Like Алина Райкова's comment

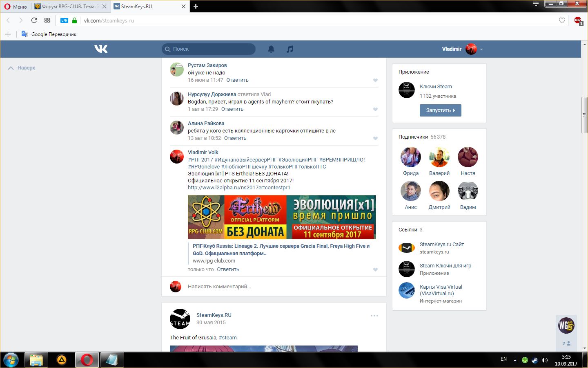[x=375, y=138]
